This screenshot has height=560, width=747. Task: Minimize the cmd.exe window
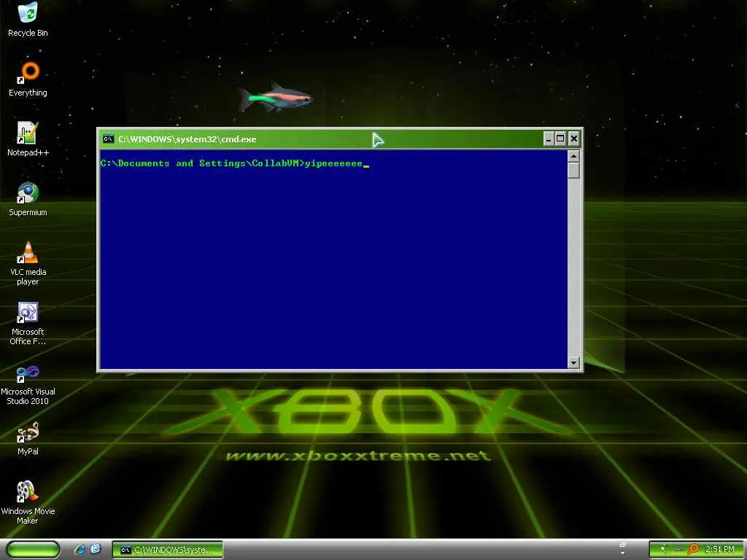[549, 139]
